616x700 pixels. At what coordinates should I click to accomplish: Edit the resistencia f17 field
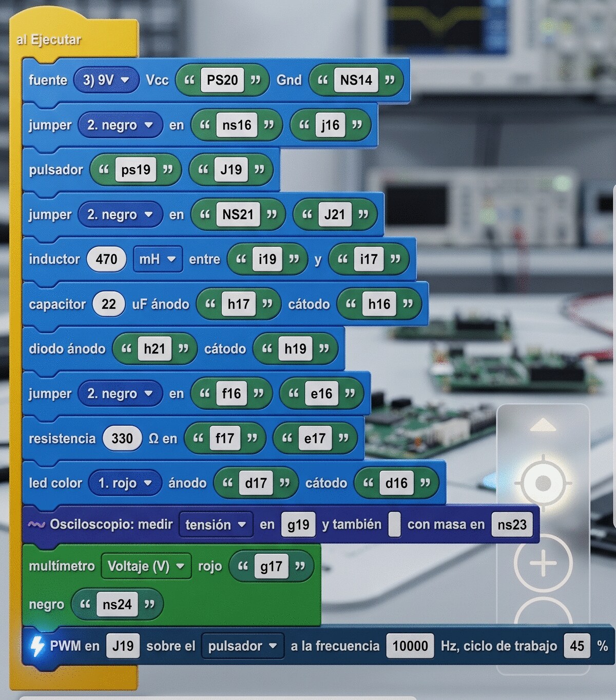(x=225, y=438)
